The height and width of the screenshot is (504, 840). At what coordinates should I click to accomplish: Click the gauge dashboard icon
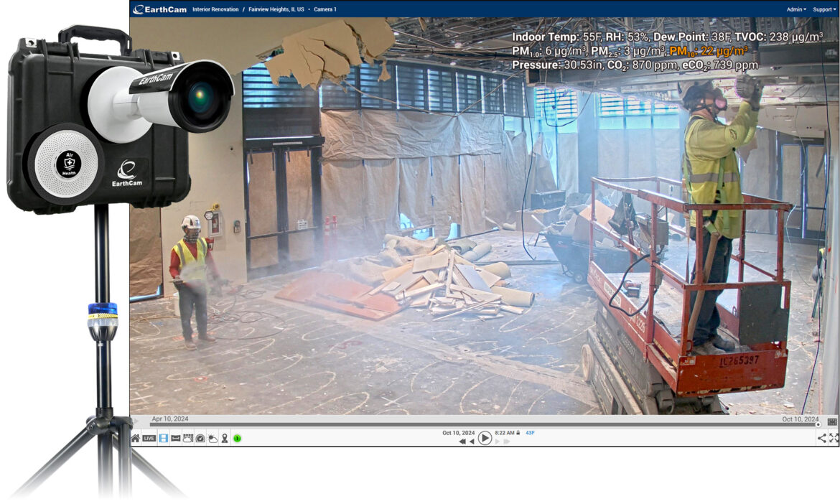point(200,438)
